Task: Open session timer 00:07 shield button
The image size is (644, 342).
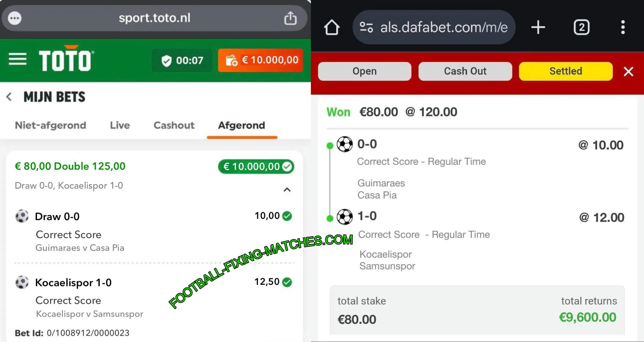Action: 182,60
